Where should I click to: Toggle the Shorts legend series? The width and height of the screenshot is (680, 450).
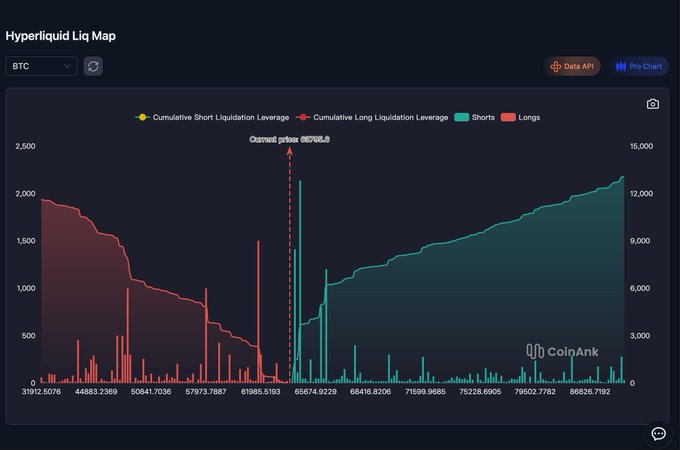point(474,117)
